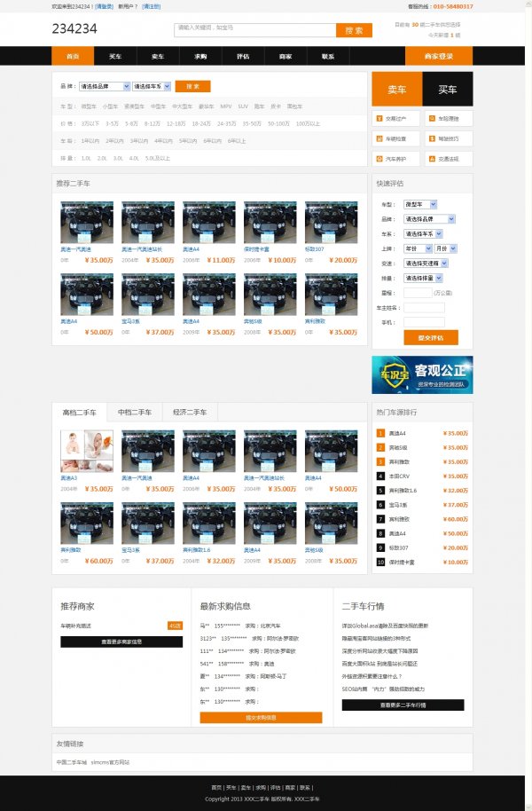Focus the 车主姓名 owner name input

(424, 308)
